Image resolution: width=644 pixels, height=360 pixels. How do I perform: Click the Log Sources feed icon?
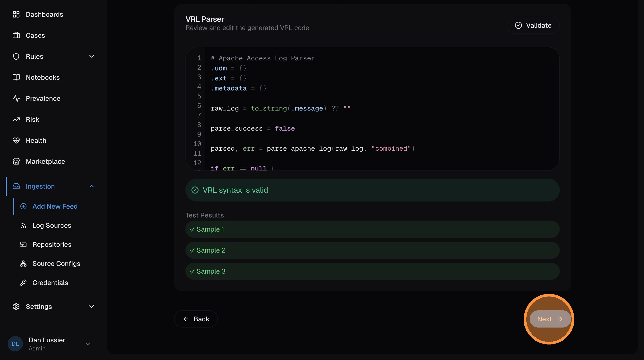coord(23,225)
